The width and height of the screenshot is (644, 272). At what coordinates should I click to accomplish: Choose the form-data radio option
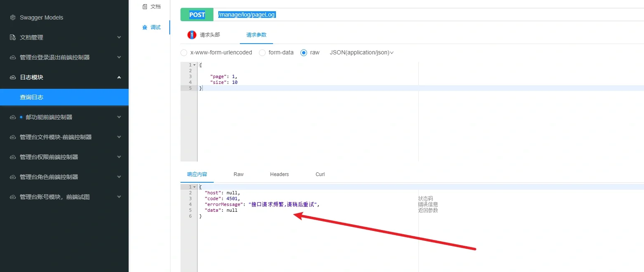pos(262,52)
